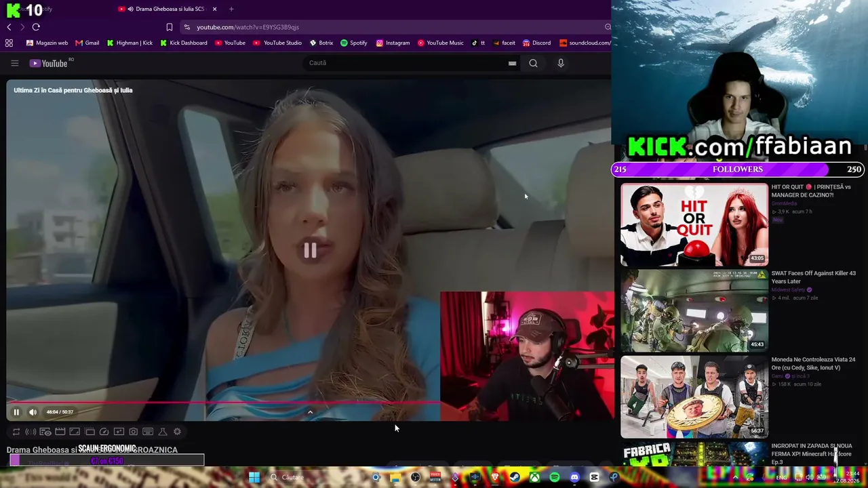868x488 pixels.
Task: Click title 'SWAT Faces Off Against Killer 43 Years Later'
Action: (814, 277)
